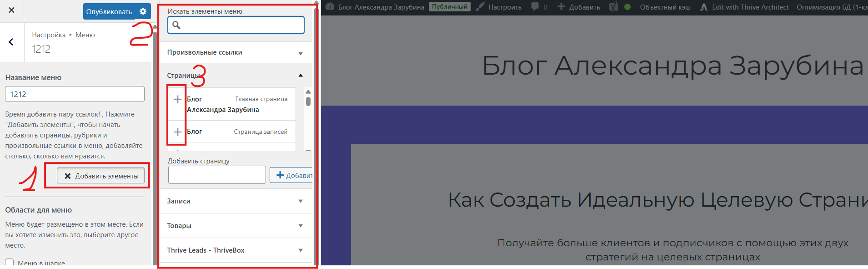Open Объектный кэш in admin bar

point(665,7)
